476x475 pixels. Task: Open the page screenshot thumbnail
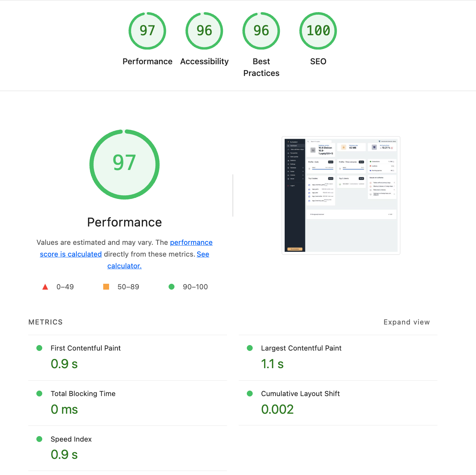341,195
